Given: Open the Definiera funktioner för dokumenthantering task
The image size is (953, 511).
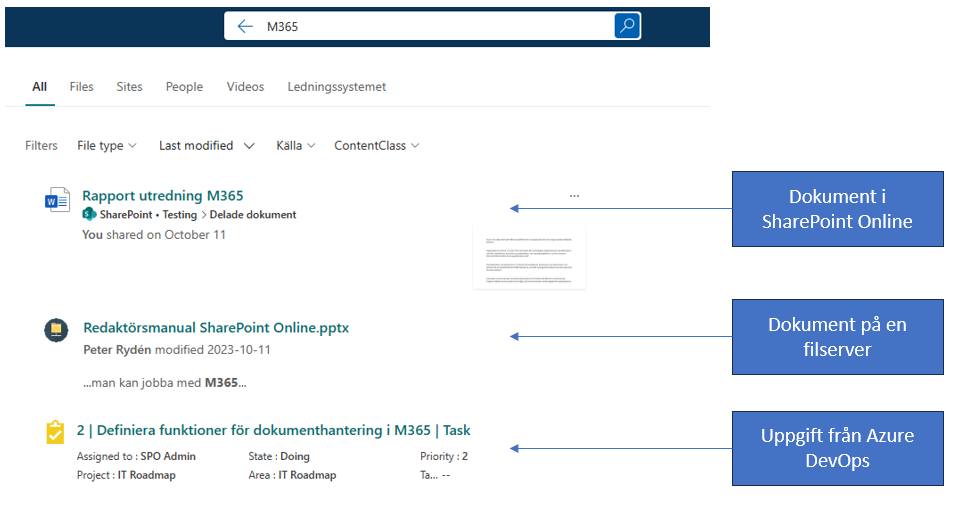Looking at the screenshot, I should pos(274,430).
